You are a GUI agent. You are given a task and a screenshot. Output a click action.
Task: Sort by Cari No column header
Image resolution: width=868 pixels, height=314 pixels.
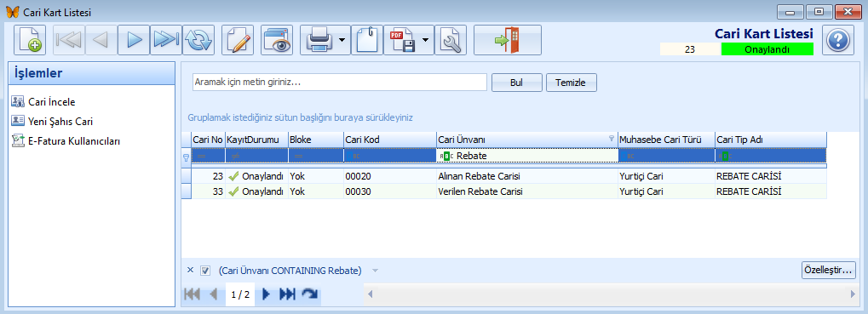[208, 140]
